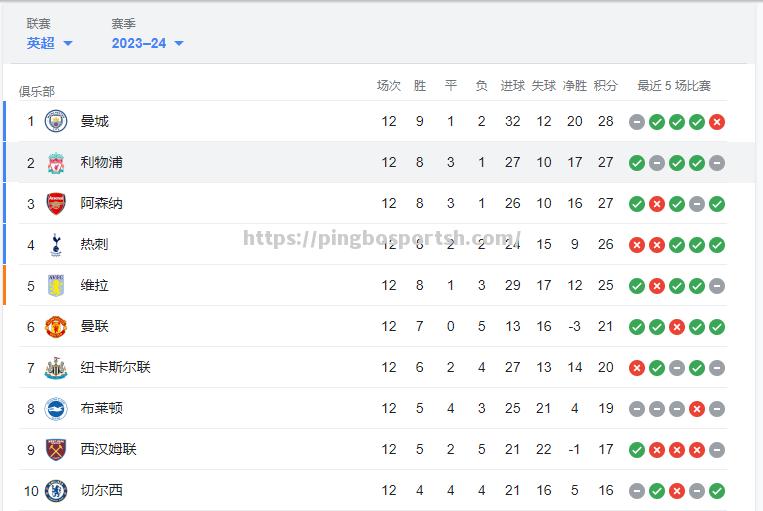Click the Chelsea club crest
The width and height of the screenshot is (763, 511).
tap(56, 491)
